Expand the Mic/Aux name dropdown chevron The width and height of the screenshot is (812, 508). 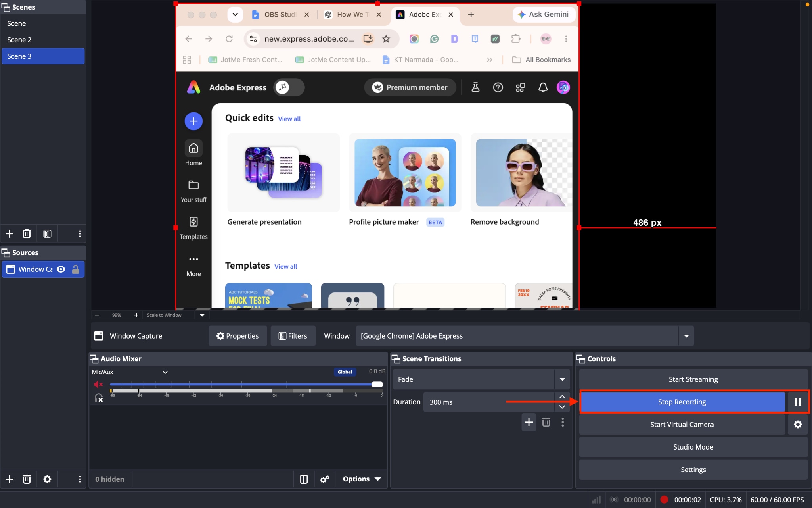[165, 372]
